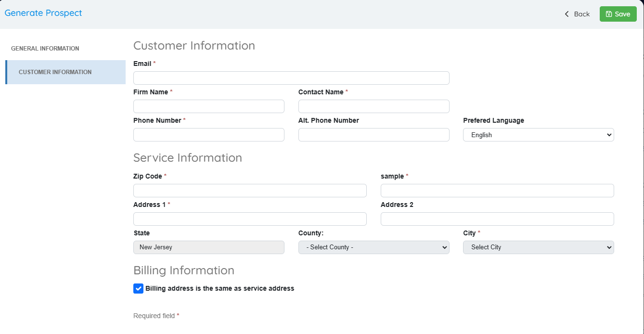Expand the Select City dropdown
This screenshot has height=334, width=644.
click(x=539, y=247)
